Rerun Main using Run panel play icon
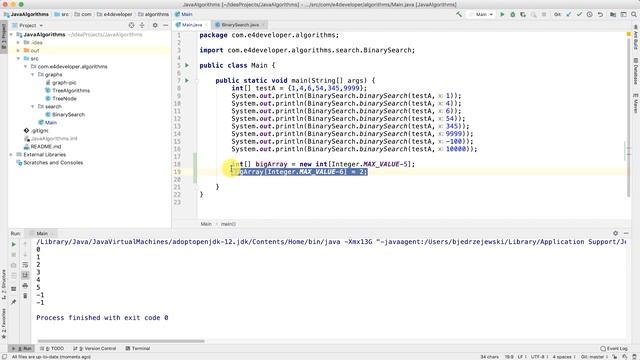The height and width of the screenshot is (360, 640). 13,244
